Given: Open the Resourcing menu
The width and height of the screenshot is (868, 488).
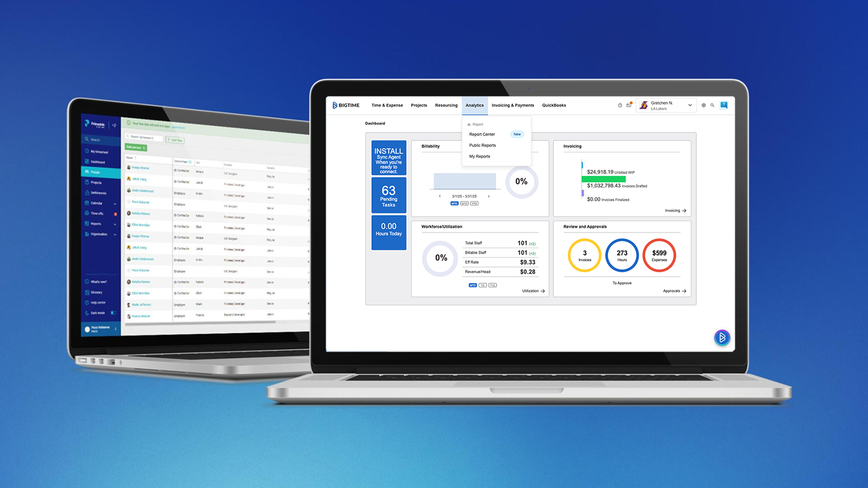Looking at the screenshot, I should coord(446,105).
